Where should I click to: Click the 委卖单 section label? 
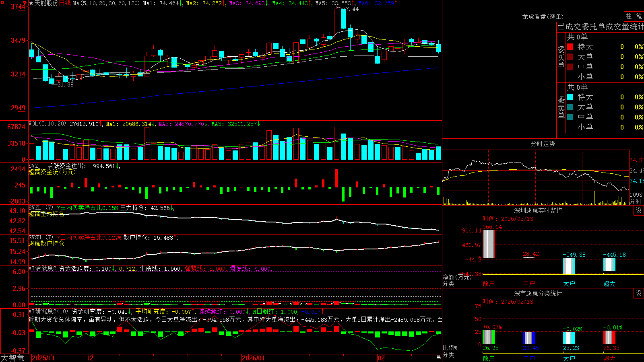tap(561, 107)
